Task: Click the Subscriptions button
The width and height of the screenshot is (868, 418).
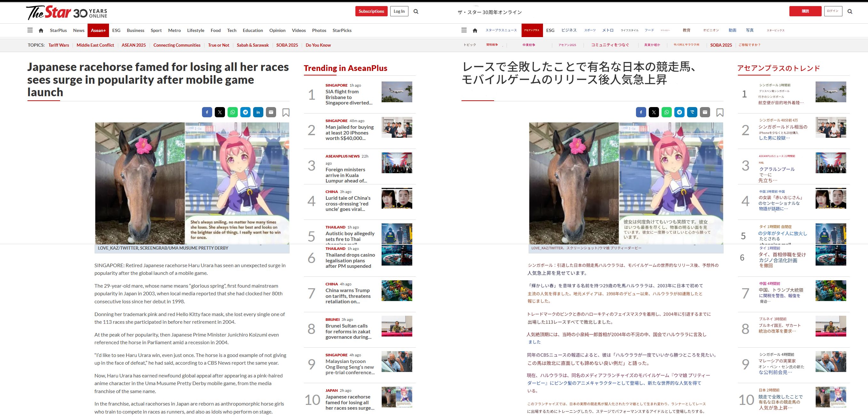Action: click(x=371, y=11)
